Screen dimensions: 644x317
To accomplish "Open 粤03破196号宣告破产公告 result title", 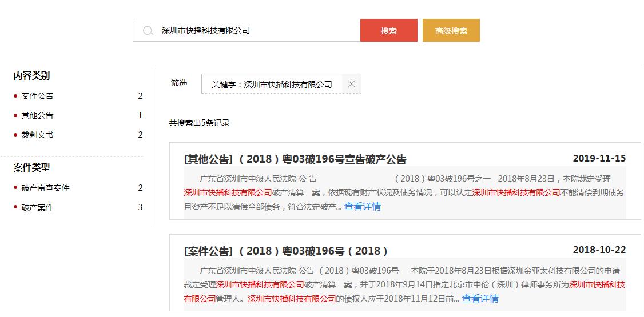I will (x=295, y=159).
